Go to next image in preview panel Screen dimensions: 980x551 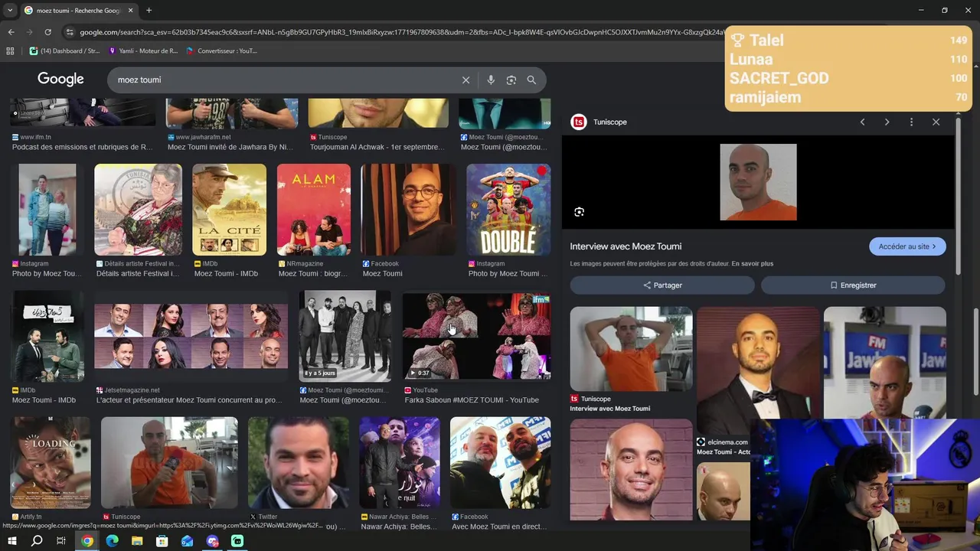[x=887, y=122]
